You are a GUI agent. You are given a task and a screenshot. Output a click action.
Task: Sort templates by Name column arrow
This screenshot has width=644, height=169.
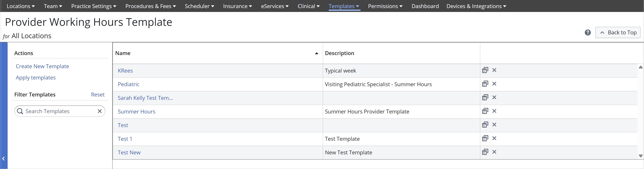[x=316, y=53]
